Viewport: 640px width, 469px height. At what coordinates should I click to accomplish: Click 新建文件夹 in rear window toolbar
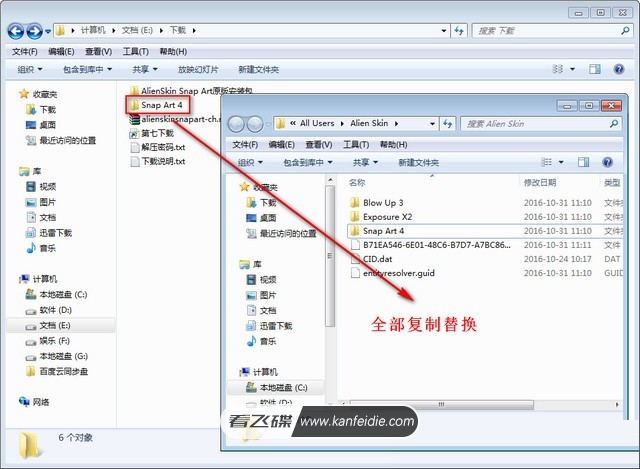coord(258,69)
